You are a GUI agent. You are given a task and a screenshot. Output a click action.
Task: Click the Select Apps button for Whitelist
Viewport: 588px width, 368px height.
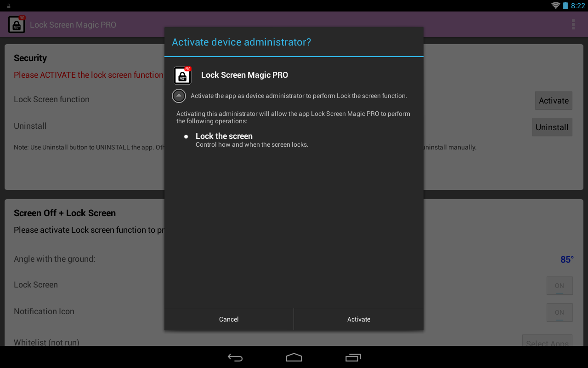pos(547,341)
